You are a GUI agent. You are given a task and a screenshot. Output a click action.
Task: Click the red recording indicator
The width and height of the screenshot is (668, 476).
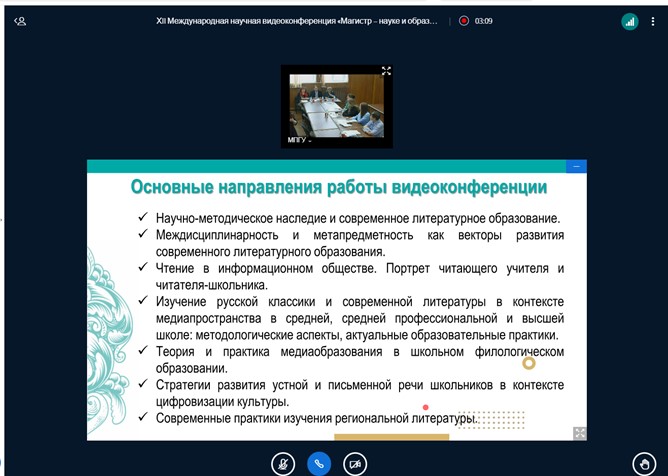point(464,20)
